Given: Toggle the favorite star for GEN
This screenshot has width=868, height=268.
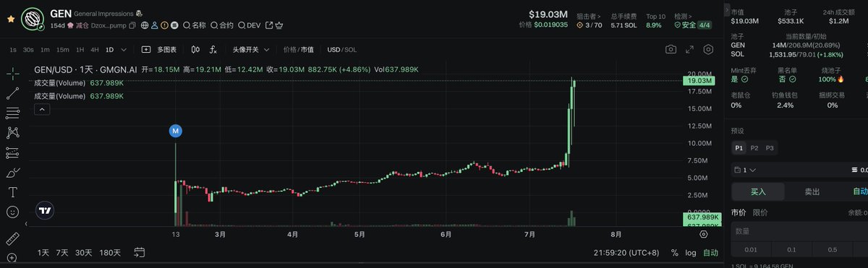Looking at the screenshot, I should (10, 20).
